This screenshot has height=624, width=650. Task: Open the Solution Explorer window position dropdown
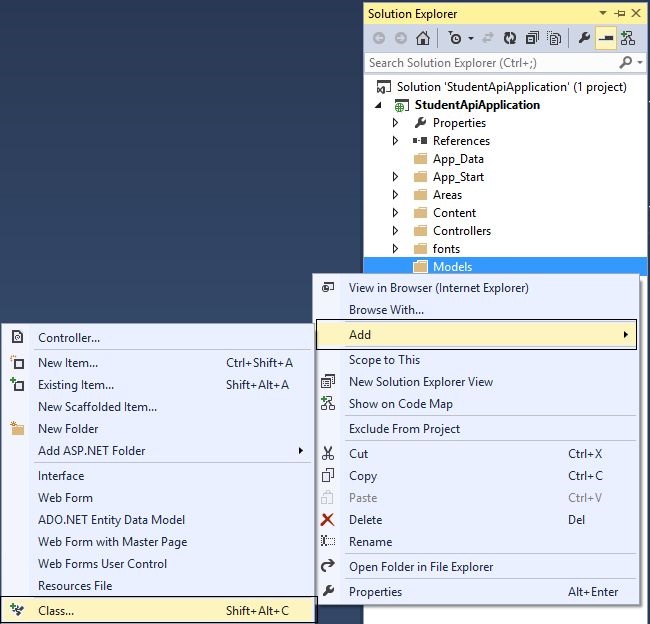click(603, 13)
